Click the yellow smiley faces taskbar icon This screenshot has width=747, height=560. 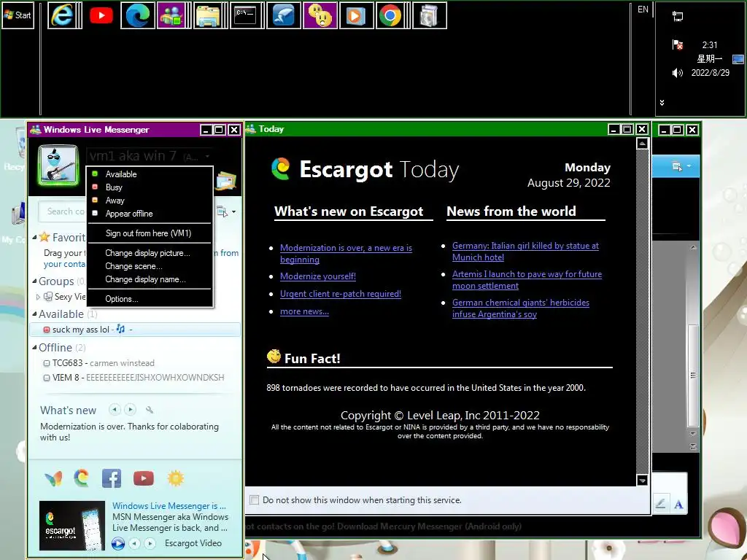pyautogui.click(x=320, y=15)
